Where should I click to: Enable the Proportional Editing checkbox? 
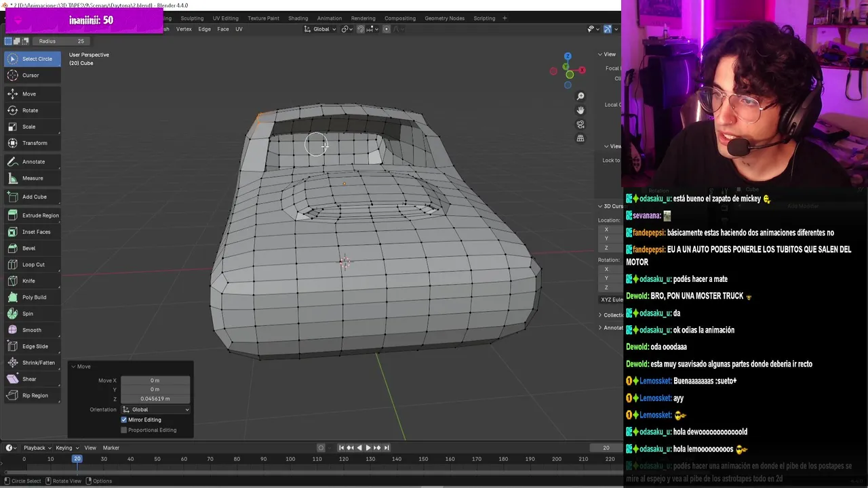coord(124,430)
